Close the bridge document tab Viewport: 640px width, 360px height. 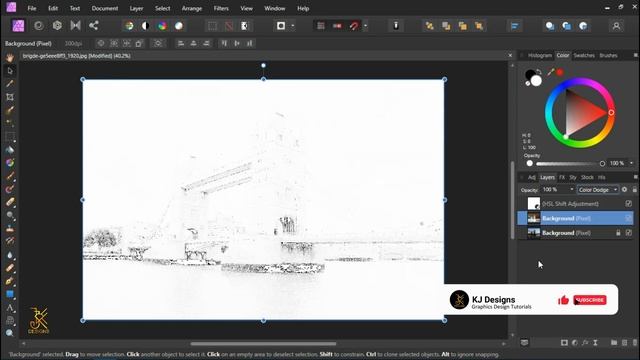pos(510,56)
